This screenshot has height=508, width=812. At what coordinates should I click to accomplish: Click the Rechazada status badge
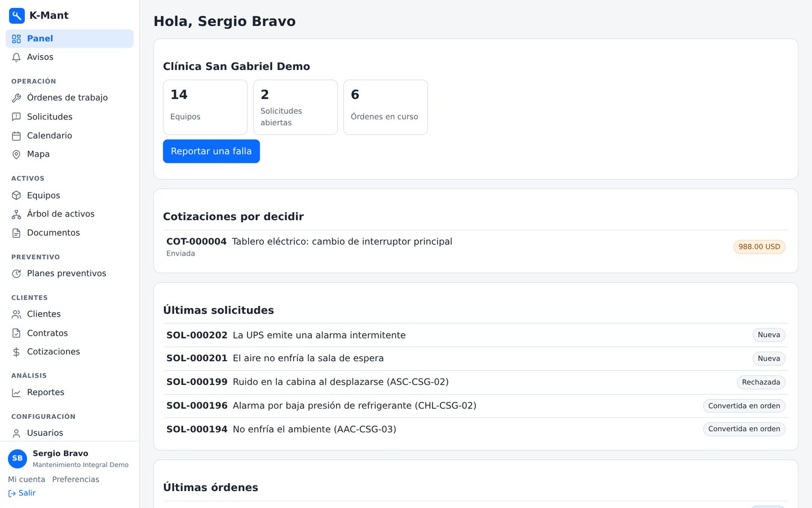761,382
